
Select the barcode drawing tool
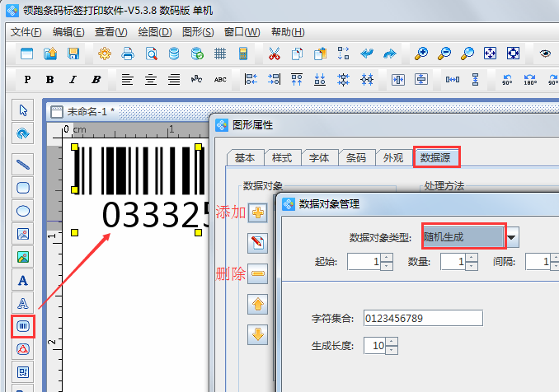(x=23, y=326)
